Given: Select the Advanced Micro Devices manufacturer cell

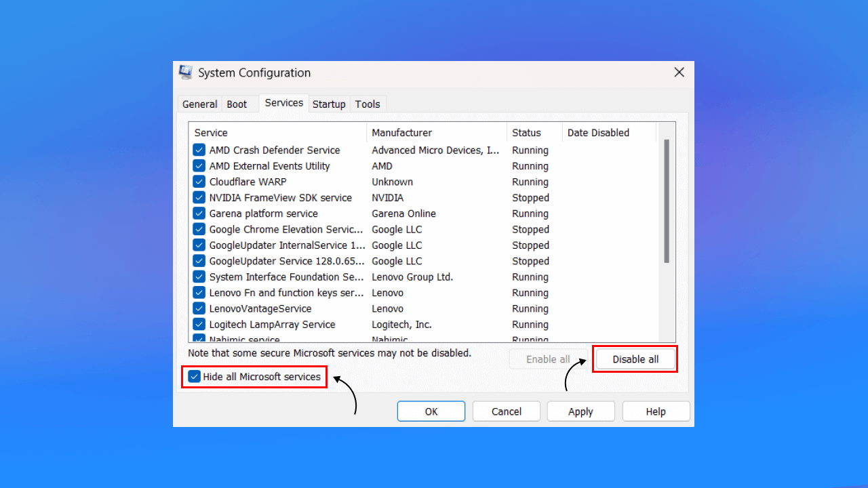Looking at the screenshot, I should click(435, 150).
